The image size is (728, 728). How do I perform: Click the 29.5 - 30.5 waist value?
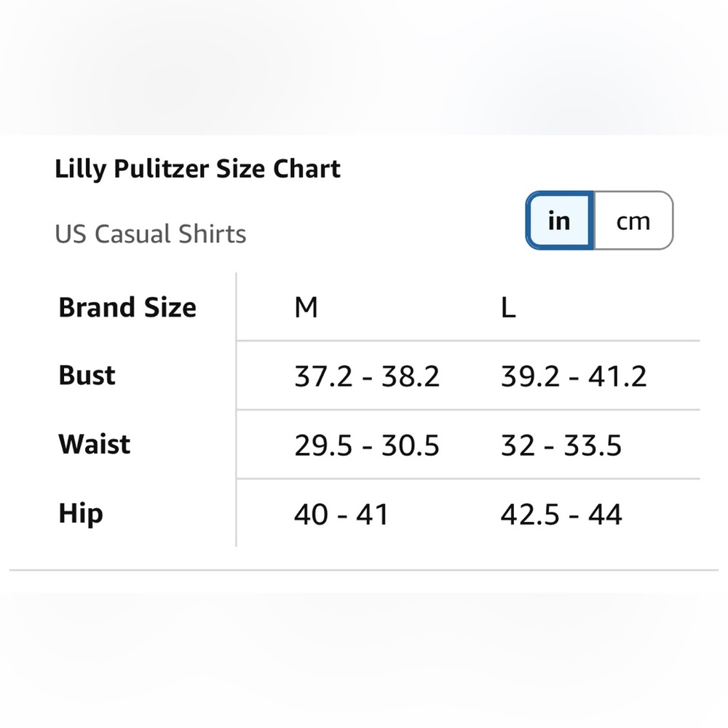coord(367,446)
